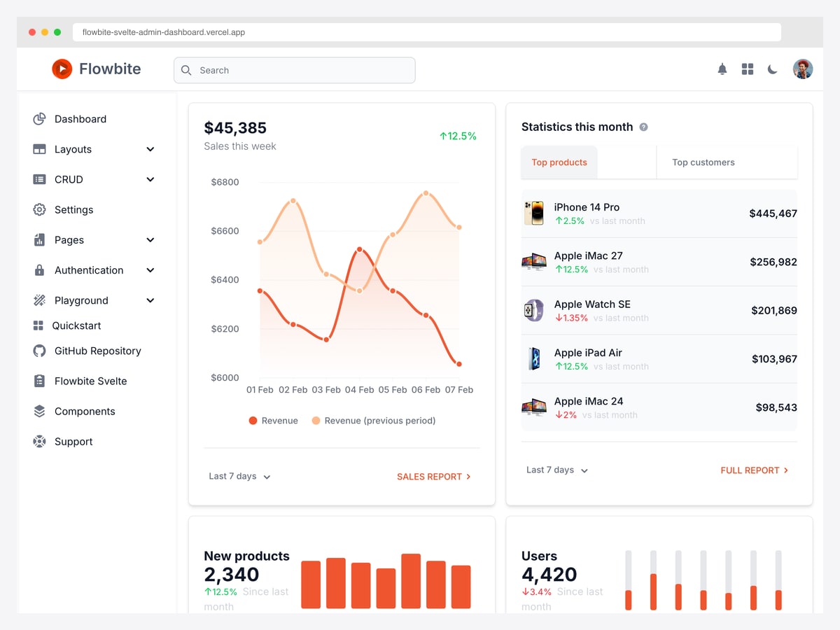Click the iPhone 14 Pro thumbnail
The image size is (840, 630).
[533, 213]
